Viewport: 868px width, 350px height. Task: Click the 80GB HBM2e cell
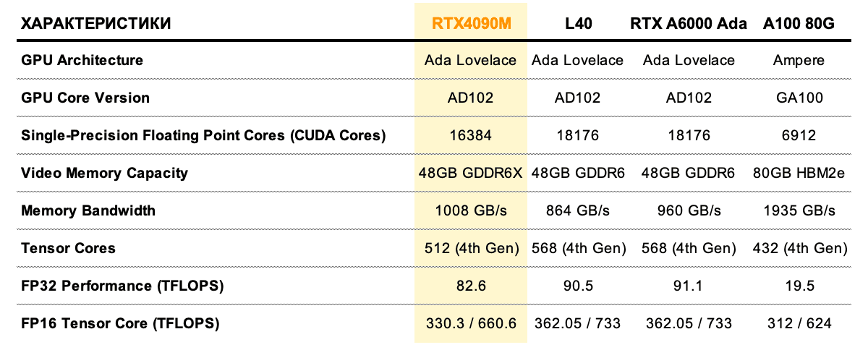(x=799, y=173)
